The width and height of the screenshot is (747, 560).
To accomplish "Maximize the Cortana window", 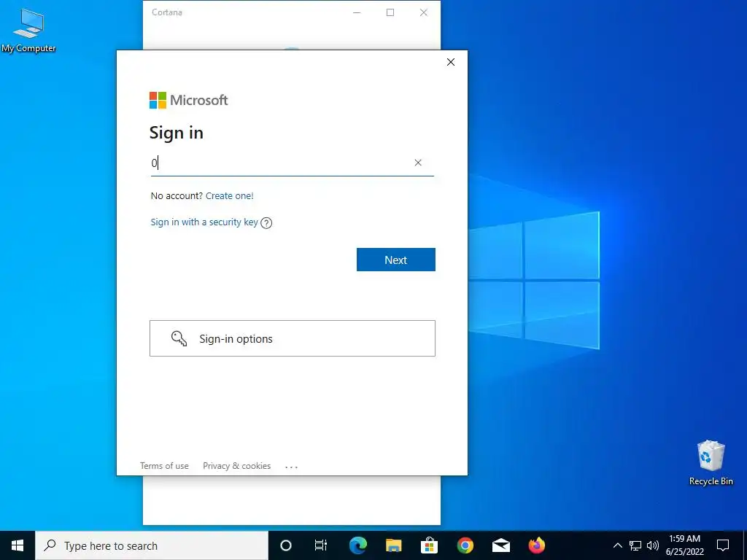I will tap(390, 12).
